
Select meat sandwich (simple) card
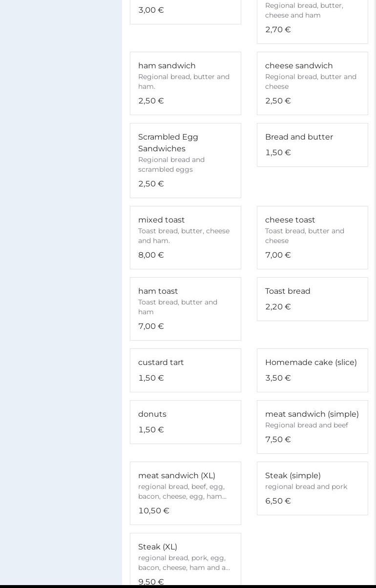pos(312,426)
